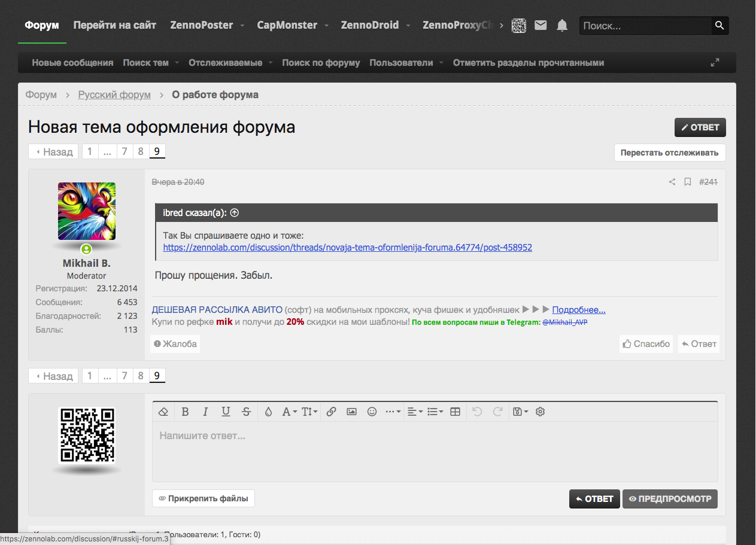This screenshot has height=545, width=756.
Task: Open the smilies emoji picker
Action: pos(372,412)
